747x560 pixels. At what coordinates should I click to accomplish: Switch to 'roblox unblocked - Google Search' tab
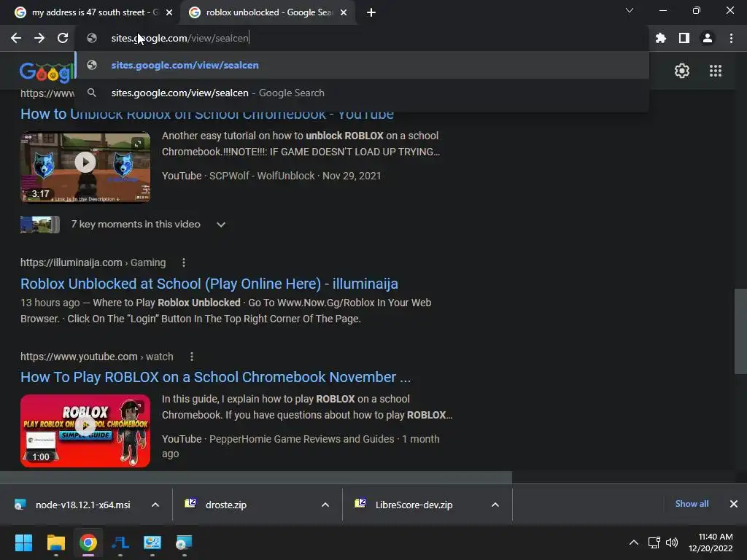pyautogui.click(x=268, y=12)
